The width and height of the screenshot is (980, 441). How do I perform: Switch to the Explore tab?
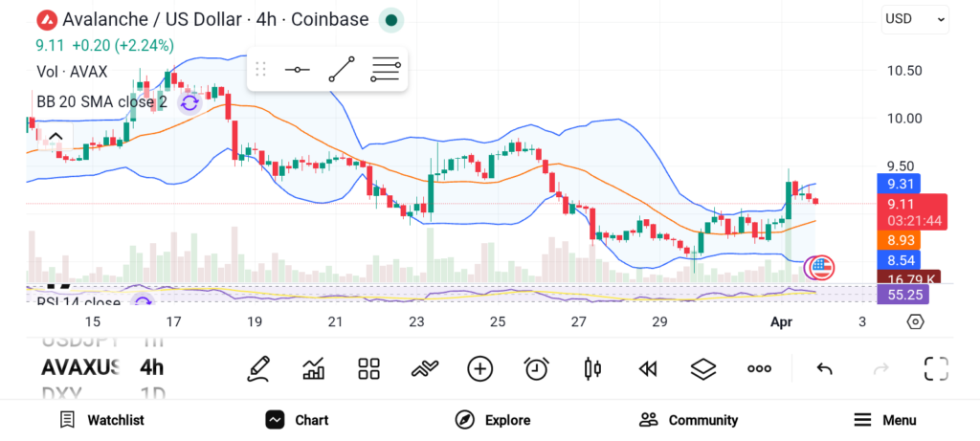tap(493, 420)
